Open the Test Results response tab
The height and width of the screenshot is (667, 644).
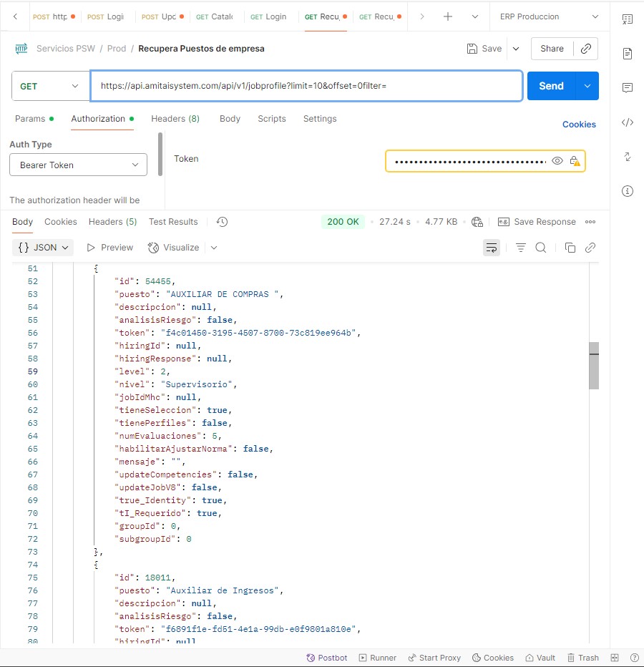(x=173, y=222)
